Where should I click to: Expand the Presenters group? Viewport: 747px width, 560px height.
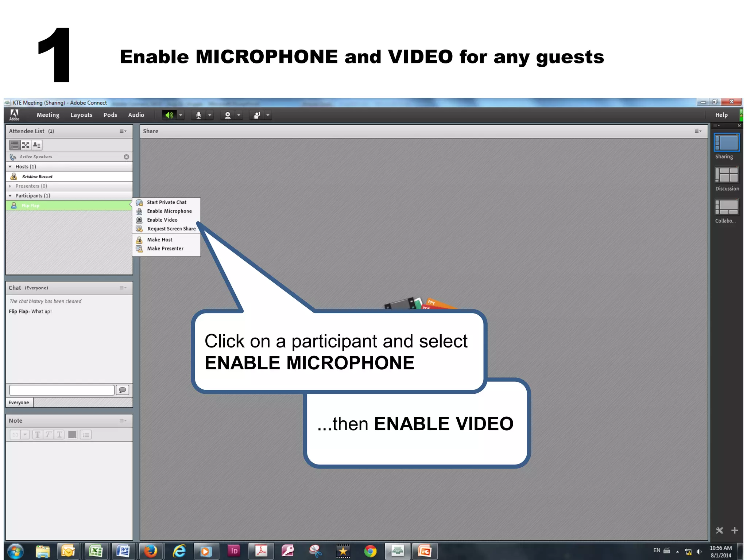[x=10, y=186]
